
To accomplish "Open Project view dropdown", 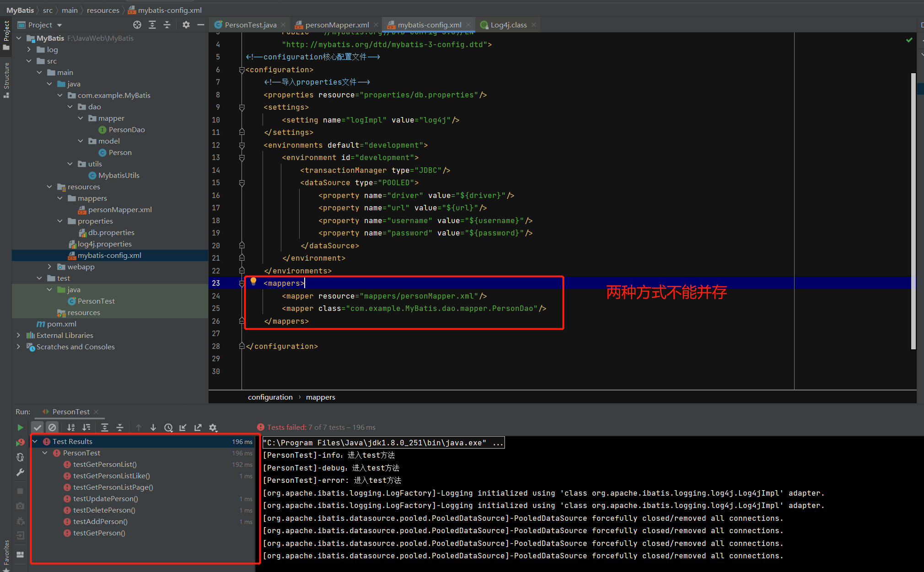I will pos(59,25).
